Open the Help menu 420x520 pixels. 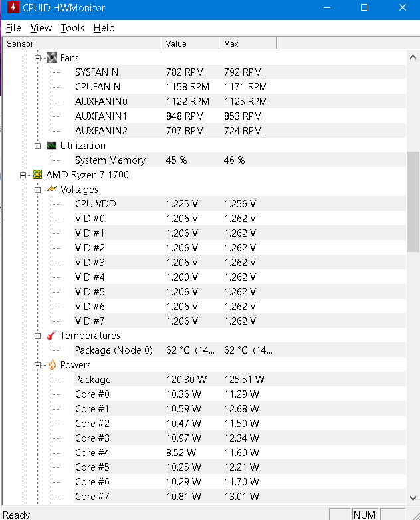pos(104,28)
